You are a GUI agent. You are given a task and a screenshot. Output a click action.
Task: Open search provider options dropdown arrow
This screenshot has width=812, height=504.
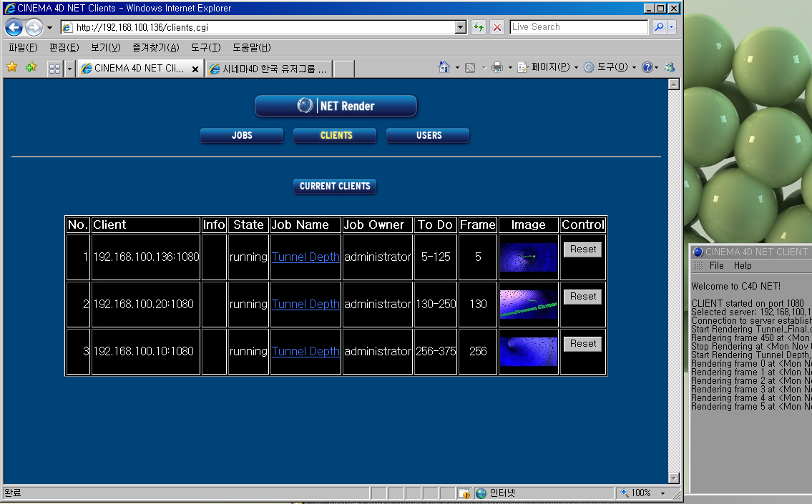pyautogui.click(x=672, y=27)
